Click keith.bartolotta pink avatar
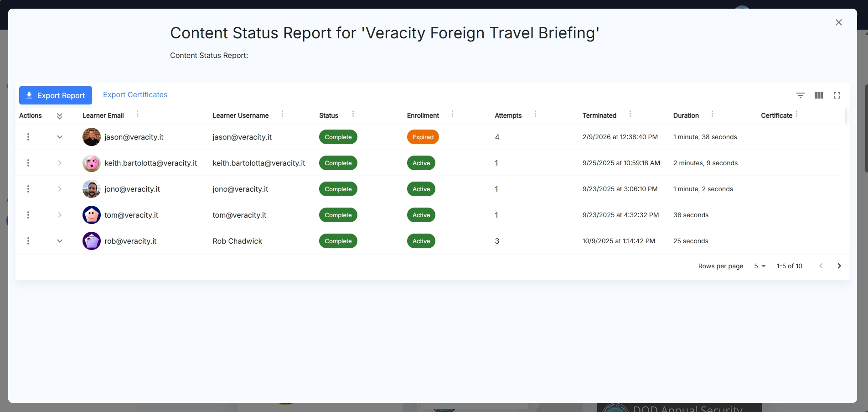Image resolution: width=868 pixels, height=412 pixels. [92, 163]
